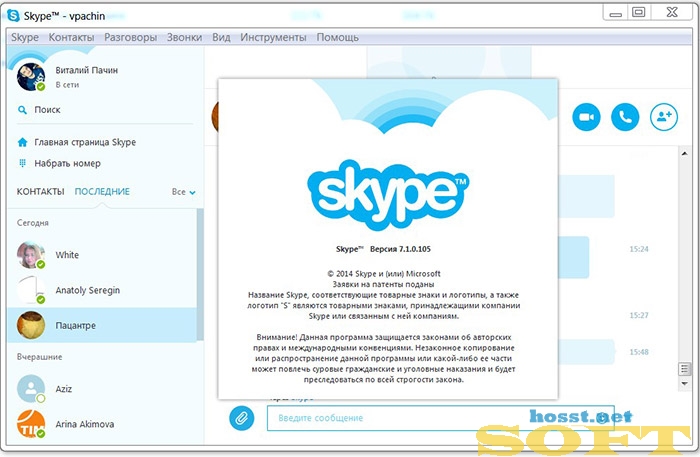The width and height of the screenshot is (700, 457).
Task: Click Aziz's contact avatar
Action: (x=31, y=389)
